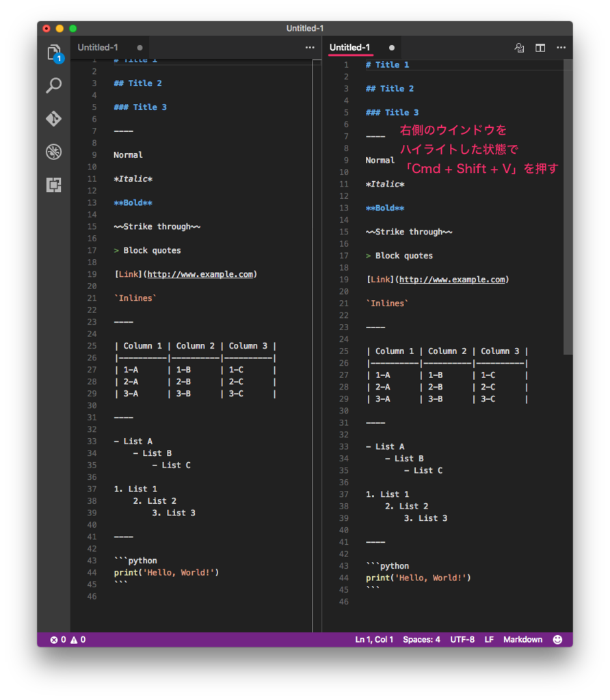Image resolution: width=610 pixels, height=700 pixels.
Task: Click the window title Untitled-1
Action: [x=305, y=28]
